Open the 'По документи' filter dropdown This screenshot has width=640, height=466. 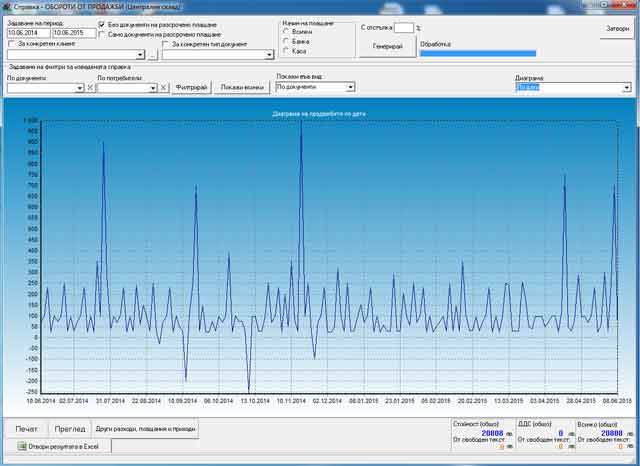80,88
